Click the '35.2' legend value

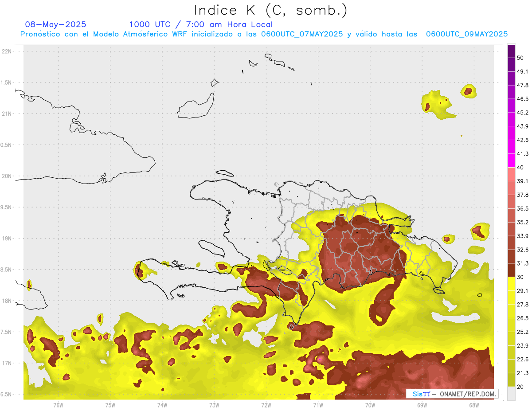tap(523, 222)
